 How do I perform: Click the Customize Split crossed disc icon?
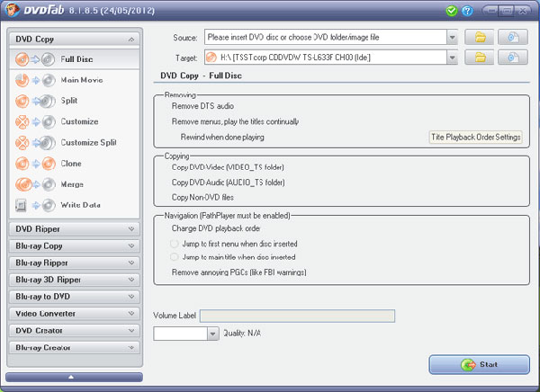click(x=22, y=143)
